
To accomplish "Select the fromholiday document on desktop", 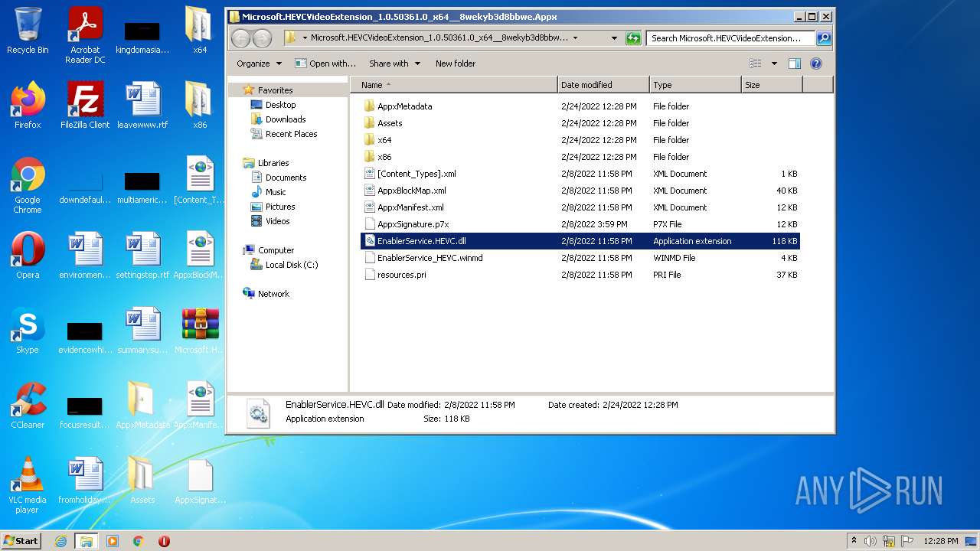I will click(85, 480).
